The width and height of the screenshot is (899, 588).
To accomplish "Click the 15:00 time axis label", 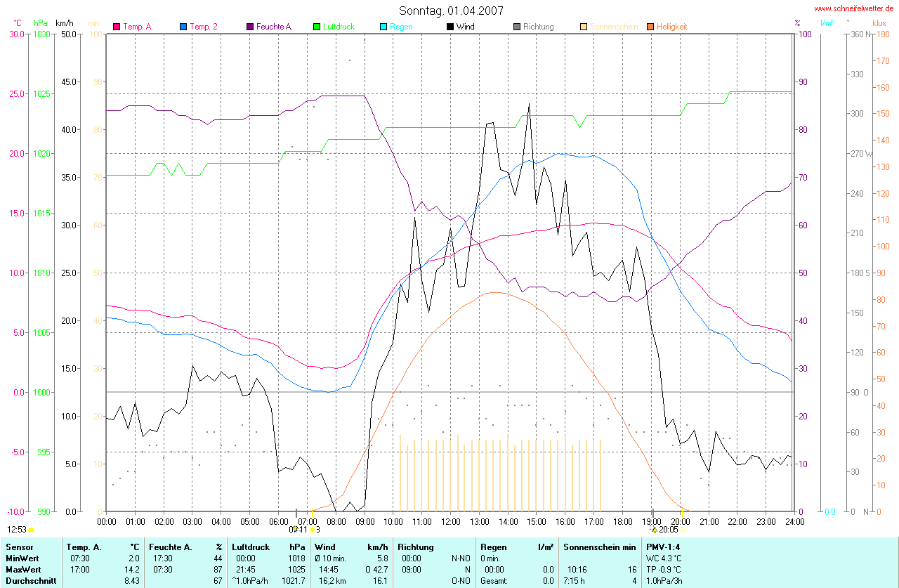I will click(x=537, y=521).
